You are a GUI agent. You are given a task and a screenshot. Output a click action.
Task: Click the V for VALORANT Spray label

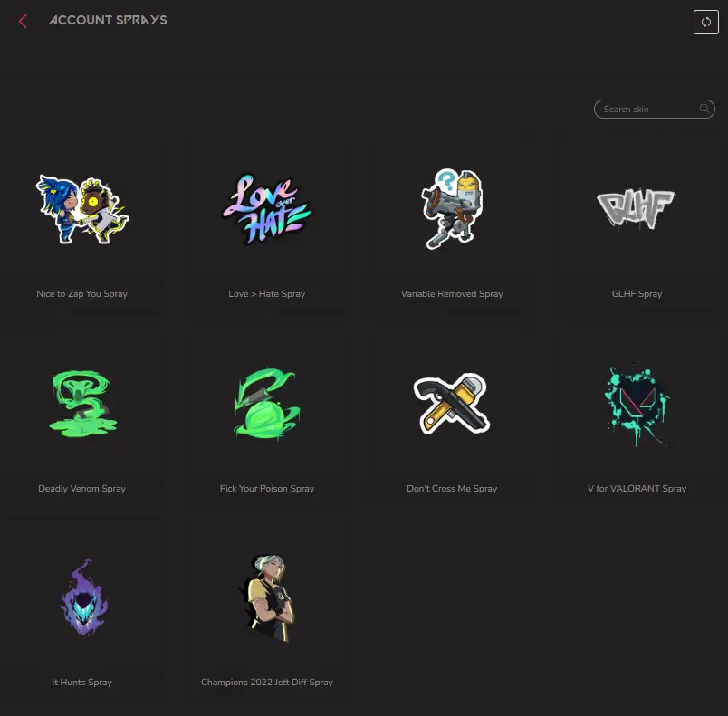(637, 489)
